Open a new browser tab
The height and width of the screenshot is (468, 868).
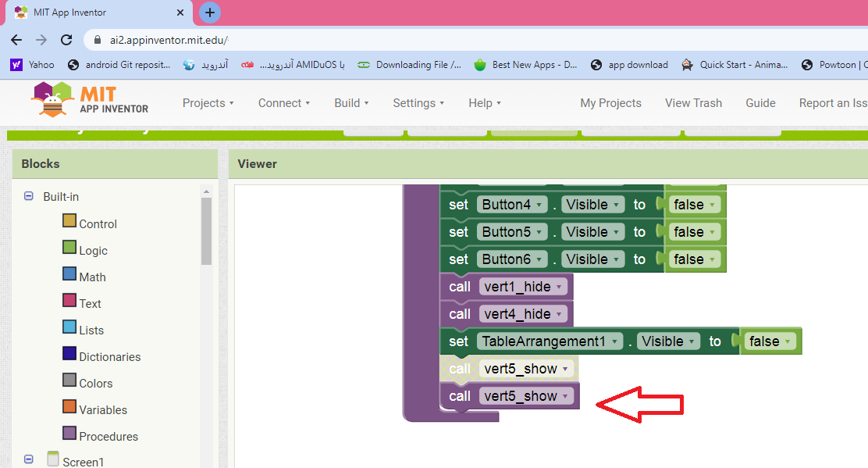tap(210, 13)
